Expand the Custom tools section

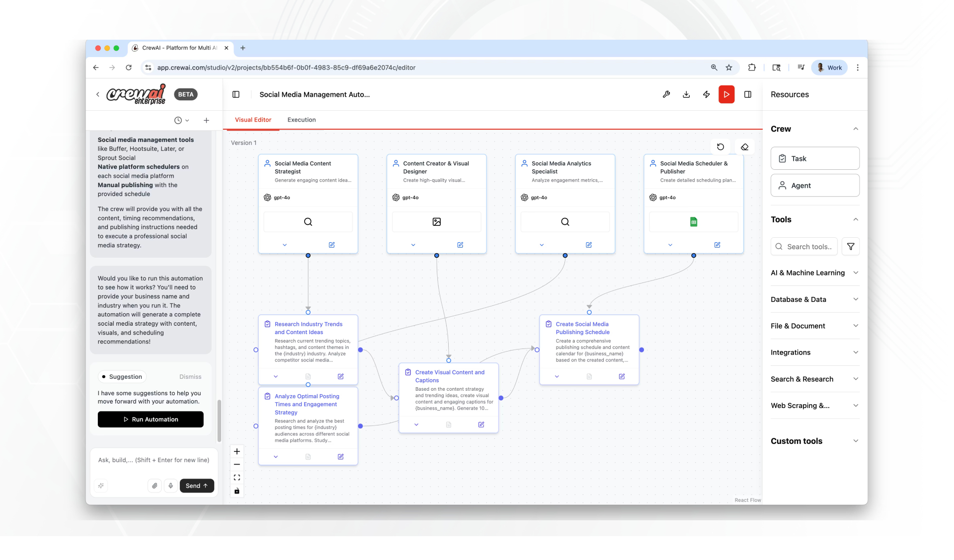pyautogui.click(x=815, y=441)
